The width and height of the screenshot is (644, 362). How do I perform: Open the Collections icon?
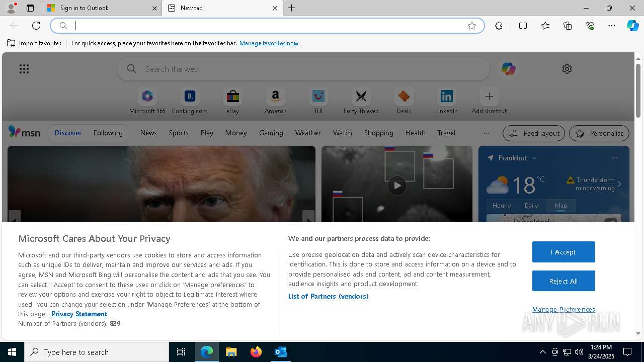click(568, 26)
